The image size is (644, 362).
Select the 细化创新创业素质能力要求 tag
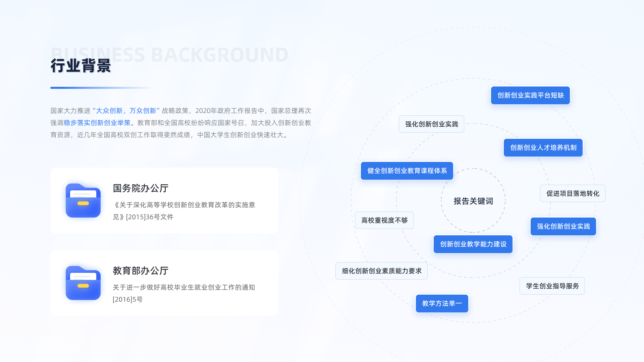tap(381, 271)
